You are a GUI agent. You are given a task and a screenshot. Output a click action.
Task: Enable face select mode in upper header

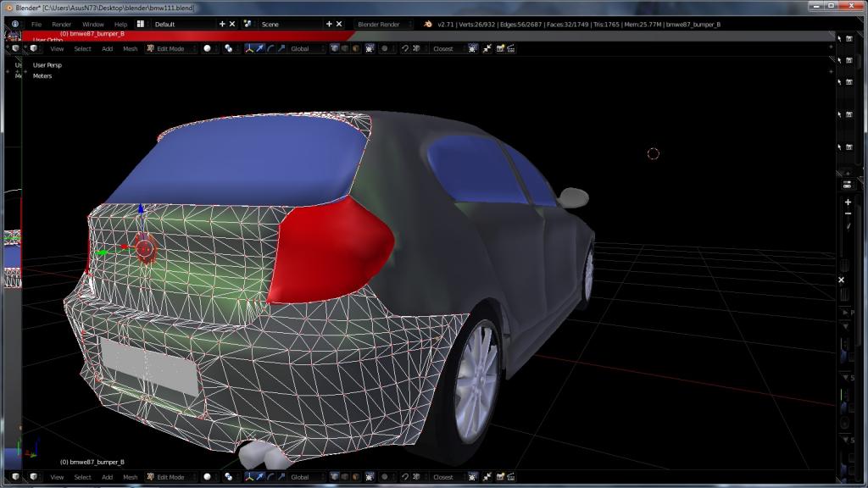pos(355,48)
